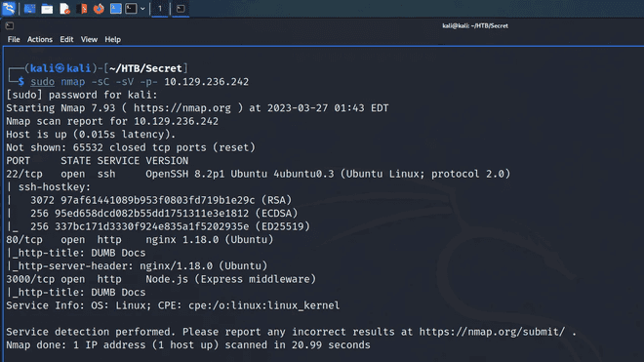Viewport: 644px width, 362px height.
Task: Open the Kali applications menu icon
Action: coord(8,8)
